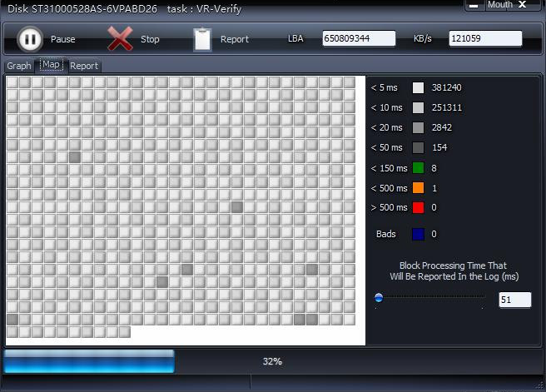
Task: Minimize the disk verify window
Action: point(474,5)
